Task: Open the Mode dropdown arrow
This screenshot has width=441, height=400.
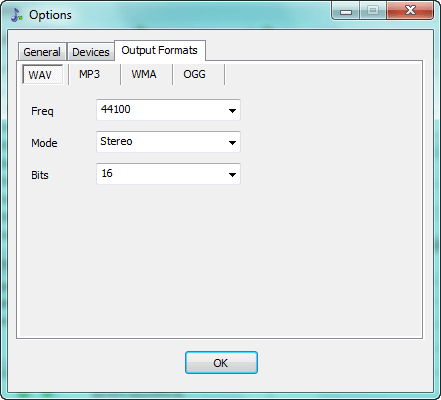Action: pos(232,142)
